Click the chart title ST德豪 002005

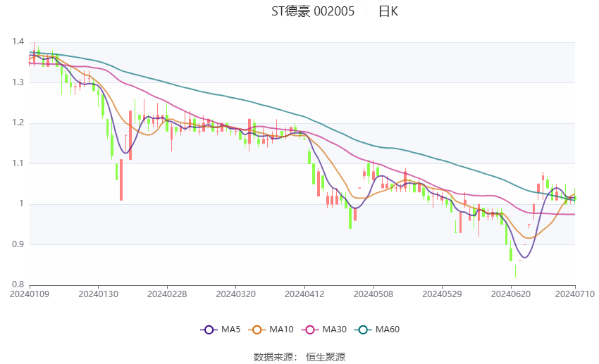[313, 11]
